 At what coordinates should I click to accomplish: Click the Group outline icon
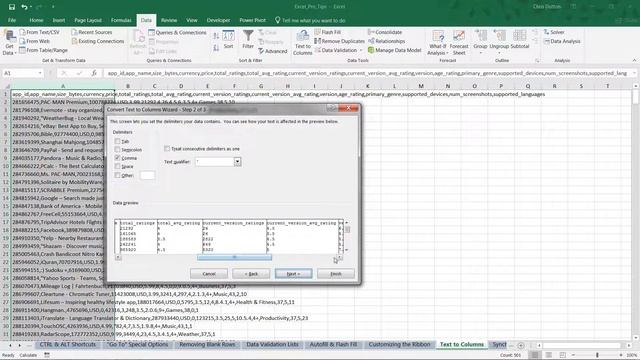pos(480,42)
